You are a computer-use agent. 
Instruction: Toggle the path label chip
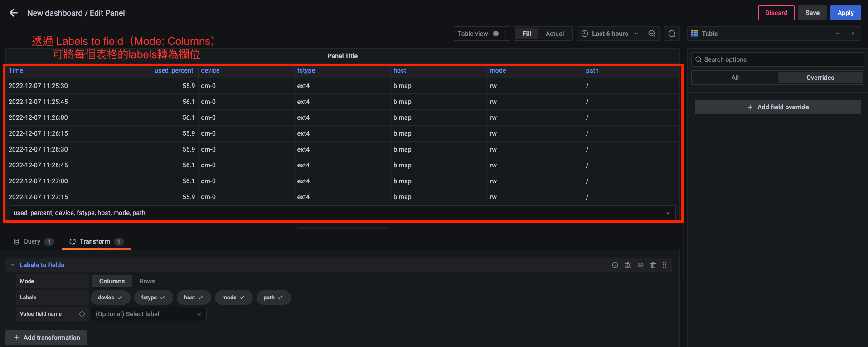[x=273, y=298]
